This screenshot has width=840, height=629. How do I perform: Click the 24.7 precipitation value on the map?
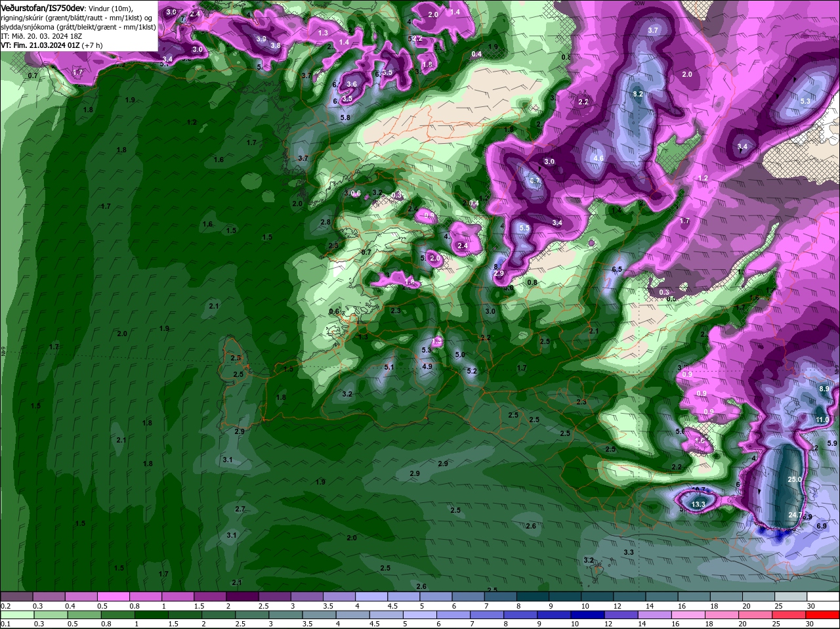coord(795,515)
